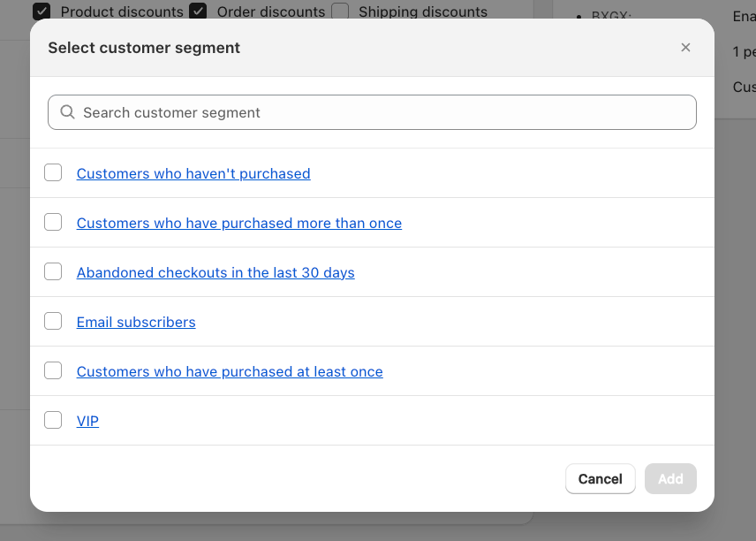This screenshot has width=756, height=541.
Task: Click the Add button
Action: (x=670, y=478)
